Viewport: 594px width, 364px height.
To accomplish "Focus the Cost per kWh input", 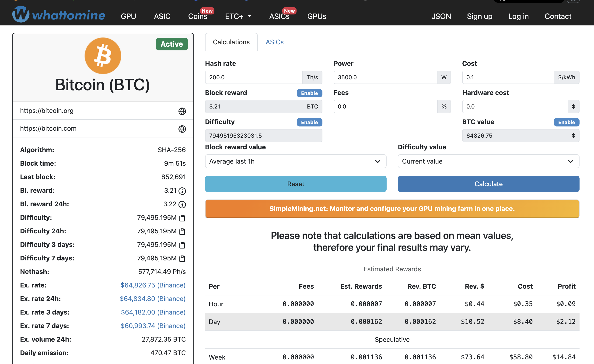I will coord(508,77).
